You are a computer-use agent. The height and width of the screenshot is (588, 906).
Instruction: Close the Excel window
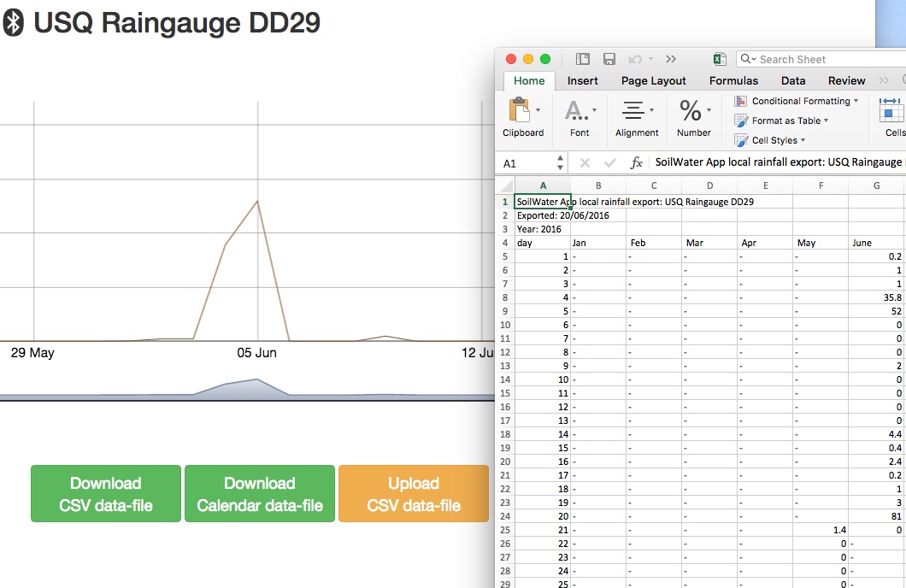[511, 59]
